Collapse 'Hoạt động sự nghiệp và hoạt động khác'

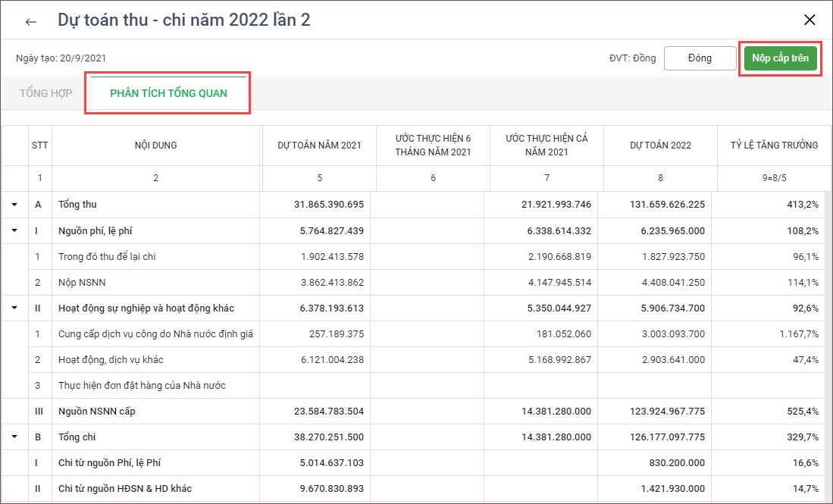pyautogui.click(x=14, y=308)
